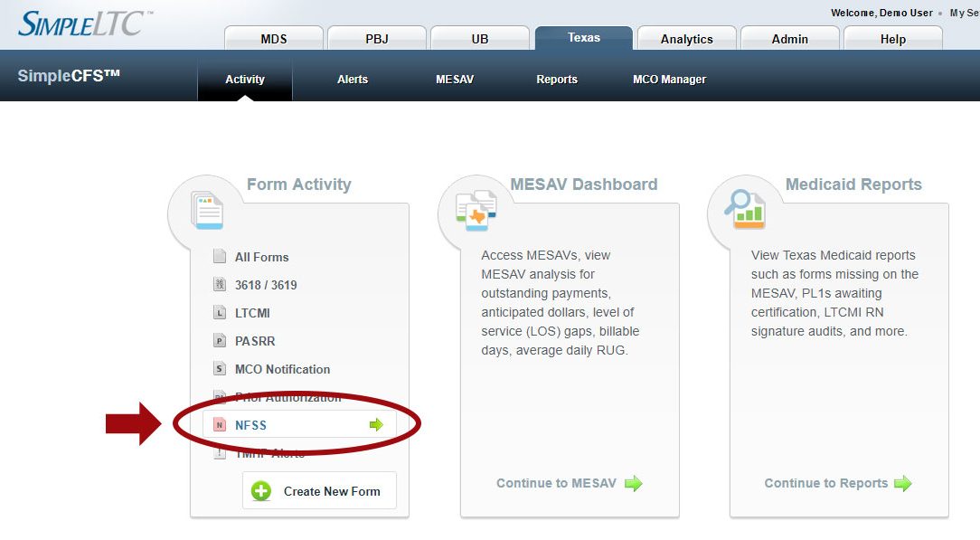
Task: Click the PASRR form type icon
Action: tap(219, 341)
